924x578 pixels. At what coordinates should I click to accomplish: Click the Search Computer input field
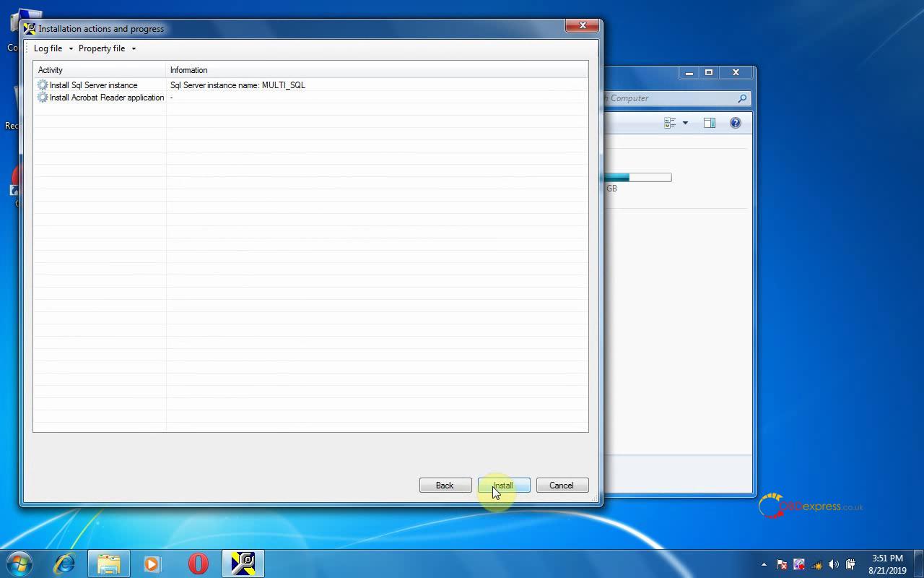[x=668, y=98]
